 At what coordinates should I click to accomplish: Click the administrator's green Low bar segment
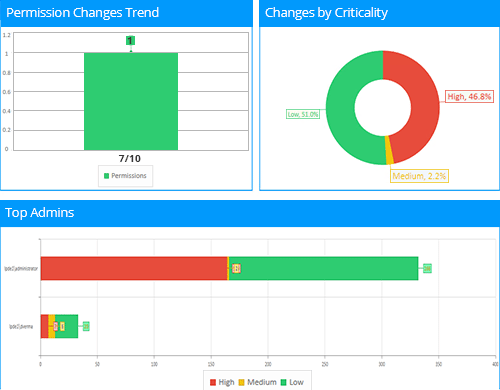tap(323, 268)
